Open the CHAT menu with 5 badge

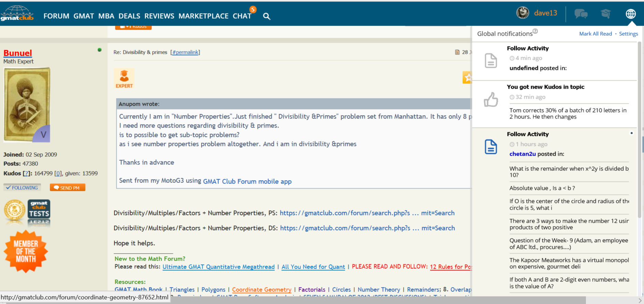242,16
